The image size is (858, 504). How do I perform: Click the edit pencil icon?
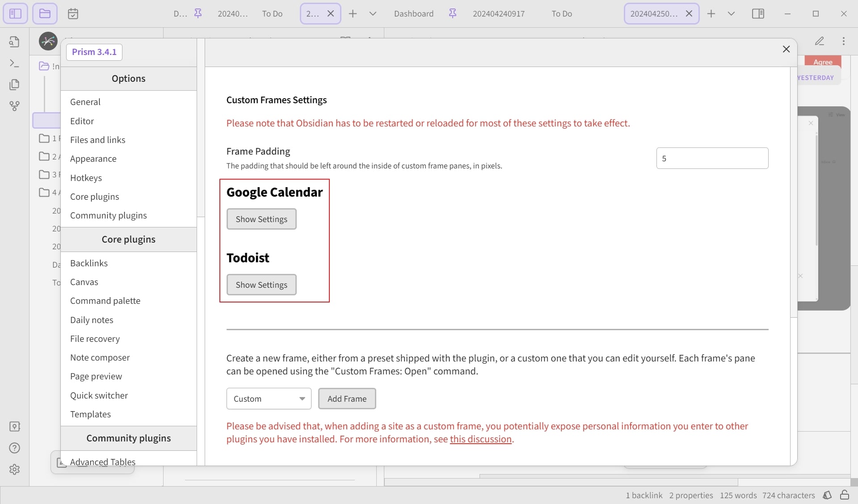(820, 41)
